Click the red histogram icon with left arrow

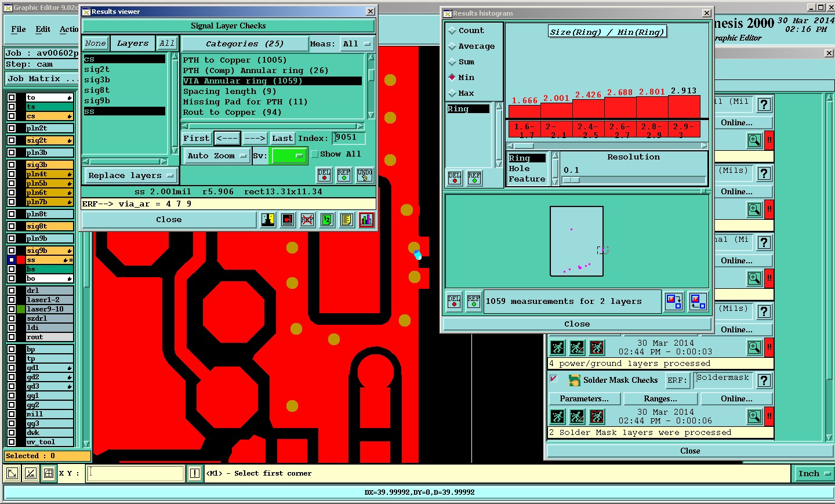pyautogui.click(x=698, y=302)
